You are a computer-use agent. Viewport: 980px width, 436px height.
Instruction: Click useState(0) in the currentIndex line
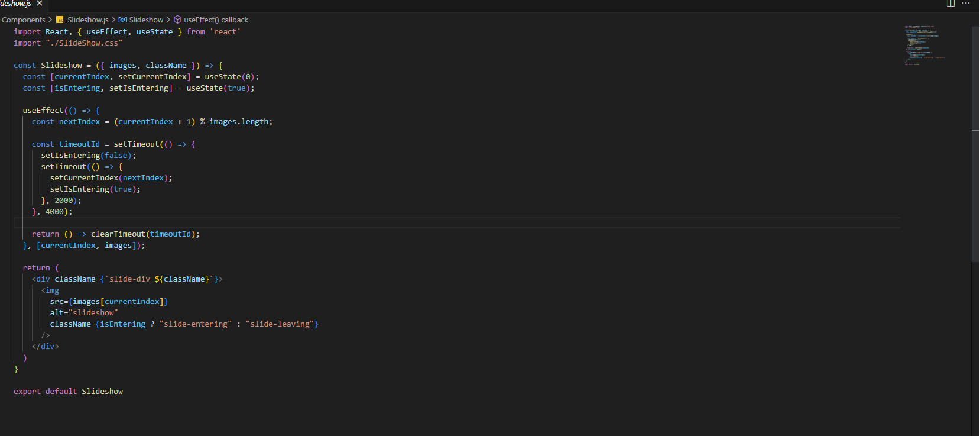(229, 77)
